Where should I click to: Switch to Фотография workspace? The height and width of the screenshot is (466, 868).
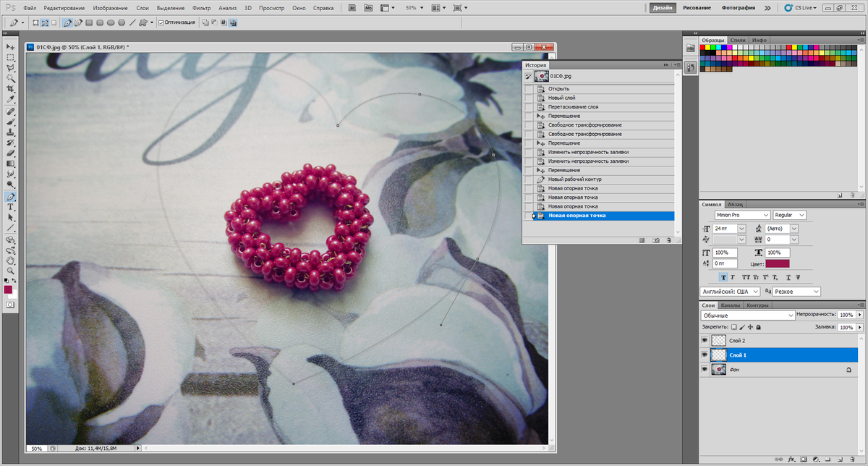tap(739, 7)
